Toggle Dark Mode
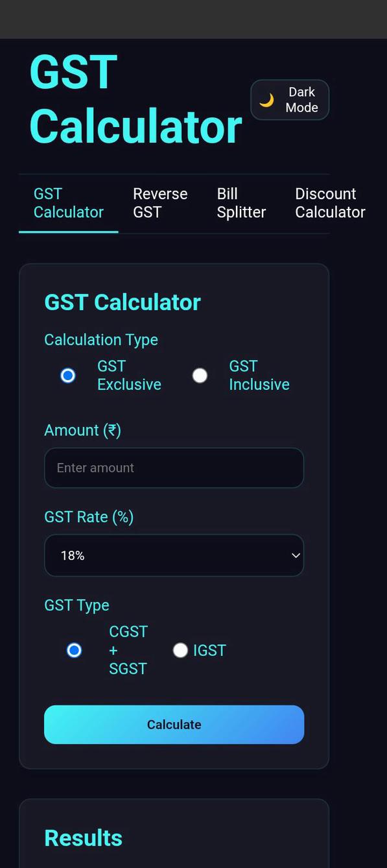 point(289,99)
